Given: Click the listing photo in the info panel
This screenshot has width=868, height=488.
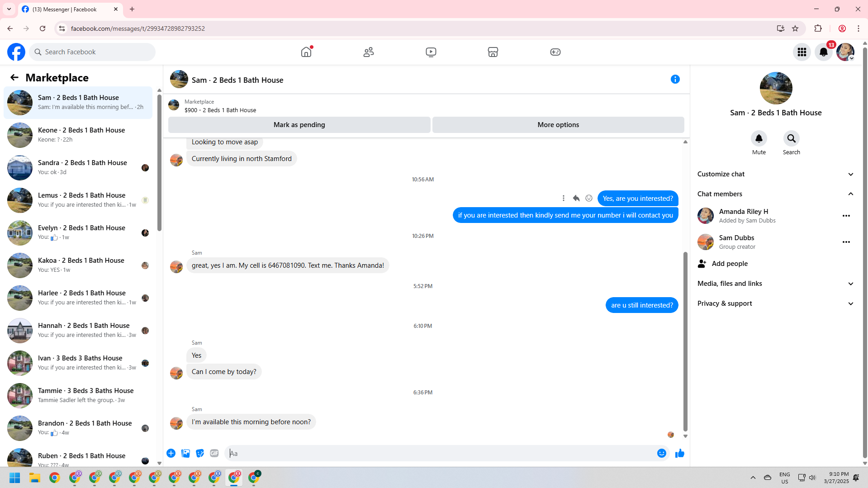Looking at the screenshot, I should coord(776,88).
